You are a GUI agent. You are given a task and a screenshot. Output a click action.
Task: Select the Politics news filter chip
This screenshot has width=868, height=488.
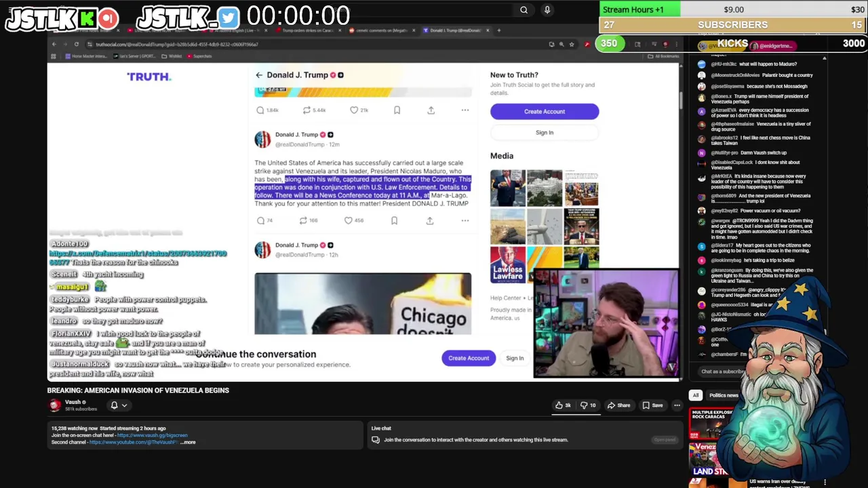coord(724,395)
